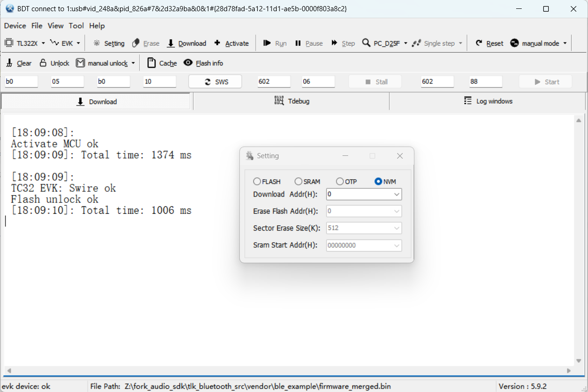Switch to the Tdebug tab
588x392 pixels.
[291, 101]
